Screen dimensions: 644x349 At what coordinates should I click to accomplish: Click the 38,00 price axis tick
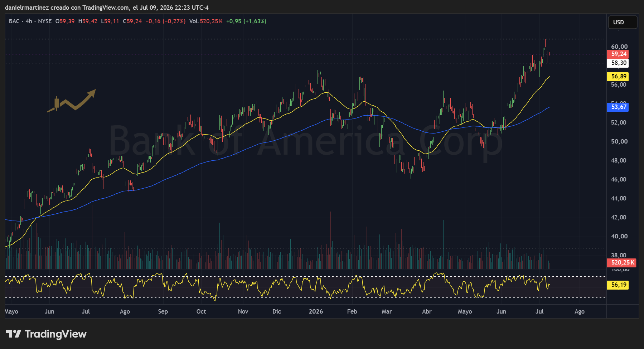point(619,255)
